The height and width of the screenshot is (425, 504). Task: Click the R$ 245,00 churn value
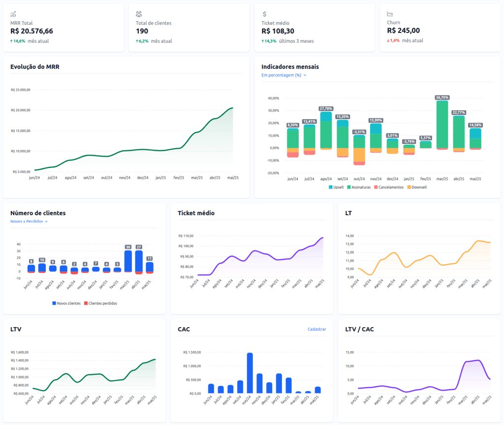[404, 31]
